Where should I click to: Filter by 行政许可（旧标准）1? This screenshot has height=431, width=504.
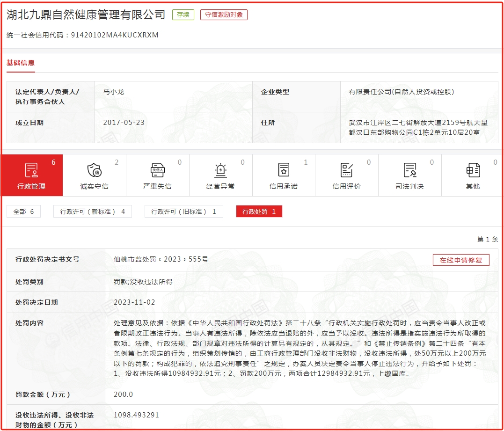[x=184, y=212]
